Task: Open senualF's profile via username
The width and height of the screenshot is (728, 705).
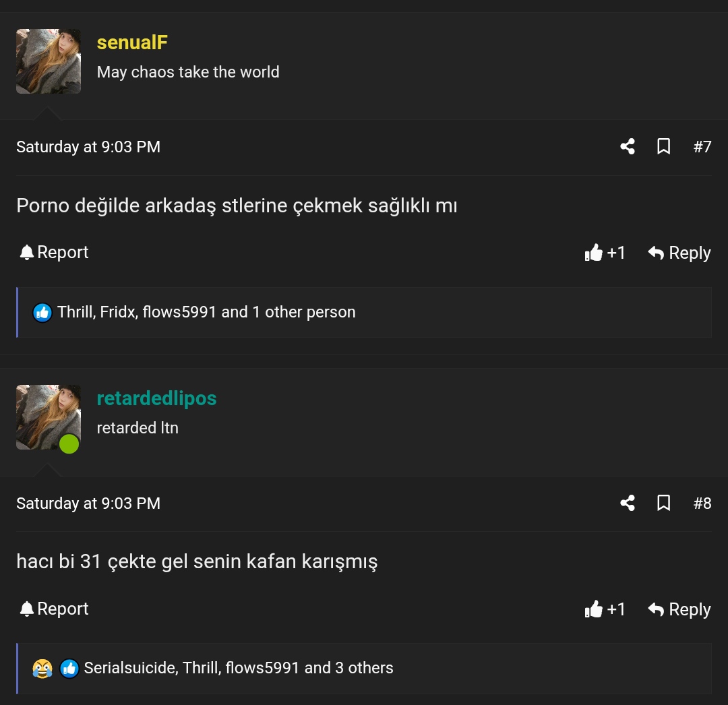Action: [x=132, y=42]
